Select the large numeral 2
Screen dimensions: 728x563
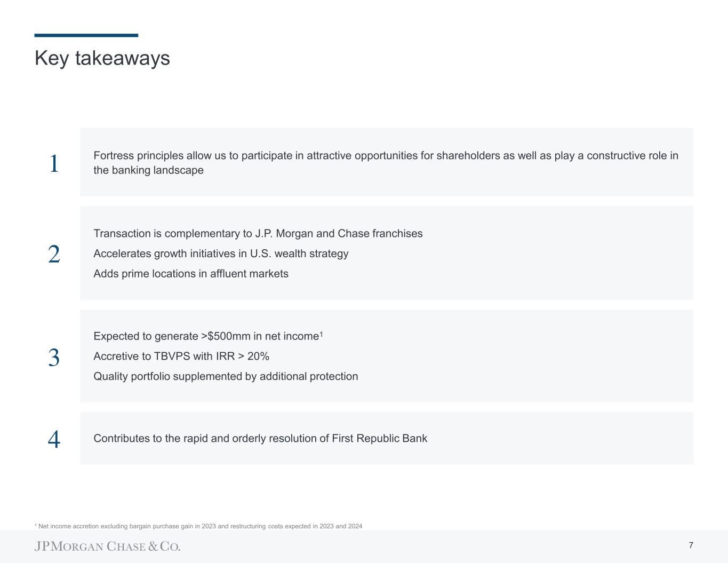click(54, 255)
